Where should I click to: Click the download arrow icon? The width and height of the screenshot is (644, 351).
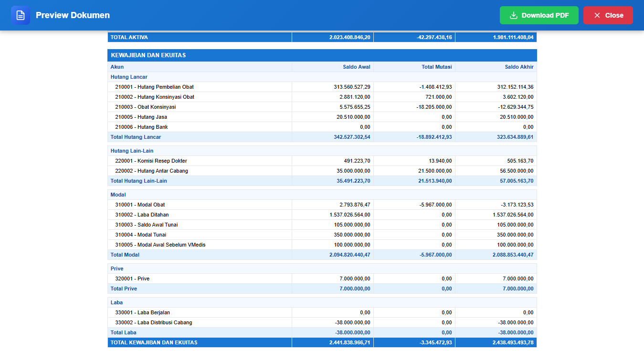pos(514,15)
